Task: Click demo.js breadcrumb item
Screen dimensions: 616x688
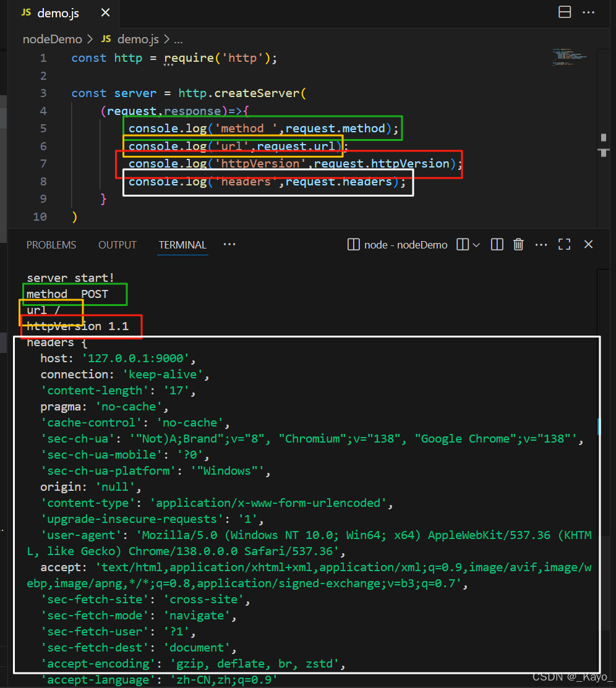Action: tap(138, 39)
